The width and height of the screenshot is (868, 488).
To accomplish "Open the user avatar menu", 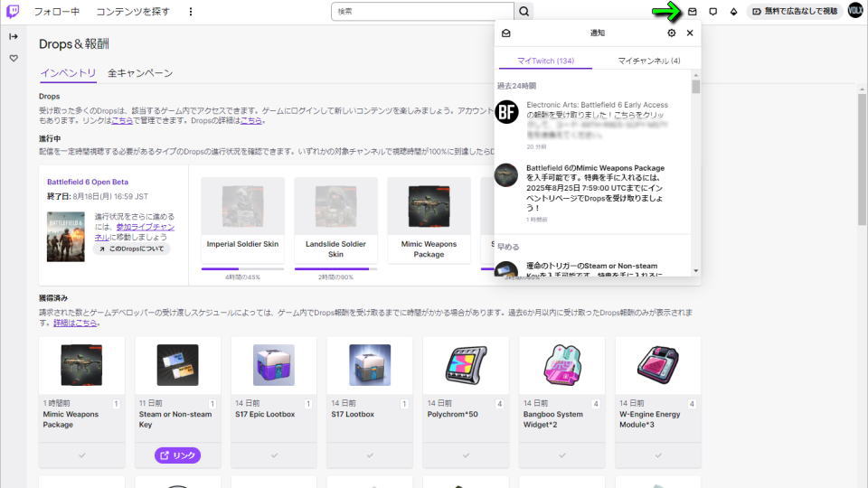I will pyautogui.click(x=855, y=11).
